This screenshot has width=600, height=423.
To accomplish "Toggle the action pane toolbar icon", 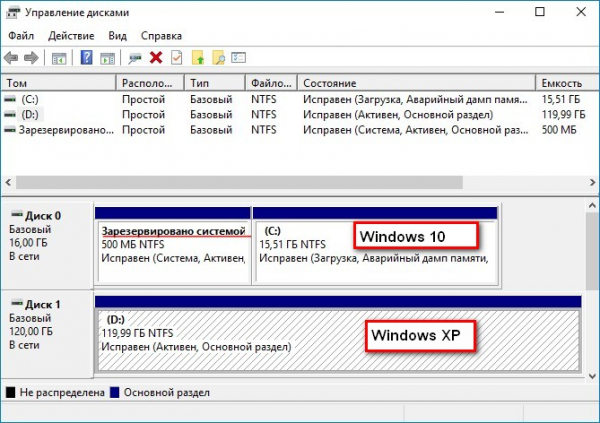I will pyautogui.click(x=108, y=59).
